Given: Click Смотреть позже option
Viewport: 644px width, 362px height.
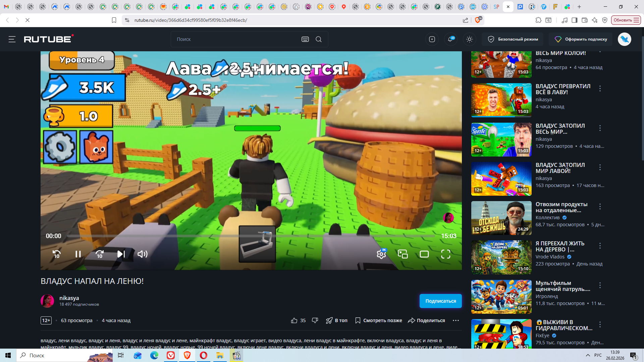Looking at the screenshot, I should tap(378, 320).
